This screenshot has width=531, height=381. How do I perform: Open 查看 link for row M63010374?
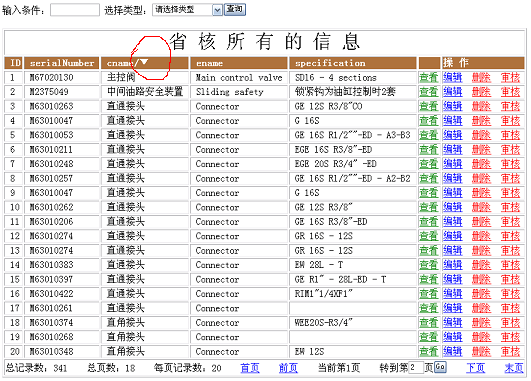429,322
